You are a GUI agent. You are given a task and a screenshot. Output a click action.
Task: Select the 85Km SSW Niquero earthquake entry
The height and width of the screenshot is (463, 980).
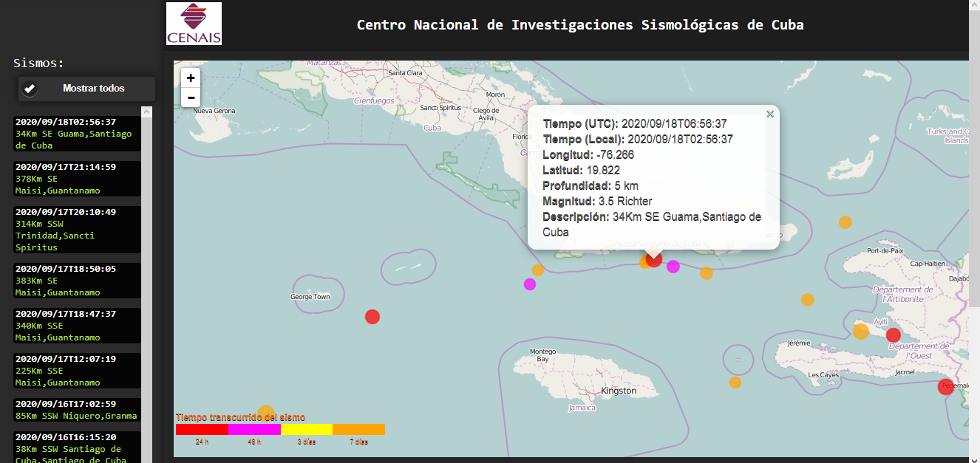point(77,410)
